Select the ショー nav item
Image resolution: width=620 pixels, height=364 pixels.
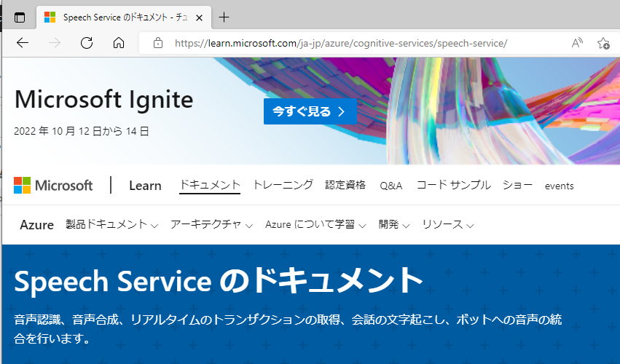(517, 185)
